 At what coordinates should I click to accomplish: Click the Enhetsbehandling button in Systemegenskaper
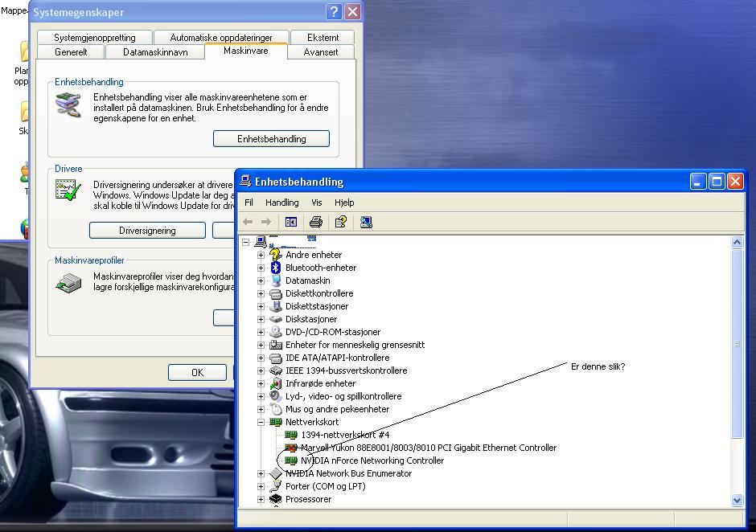pos(272,139)
